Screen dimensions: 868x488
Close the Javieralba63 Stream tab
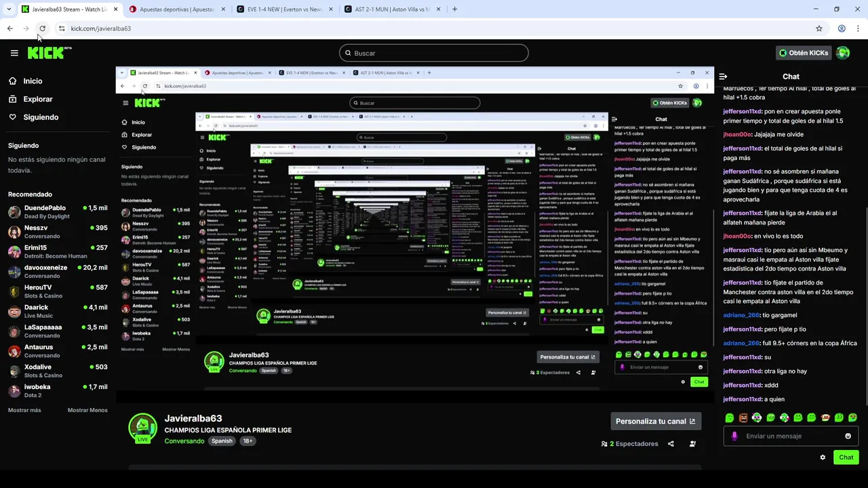pos(115,9)
